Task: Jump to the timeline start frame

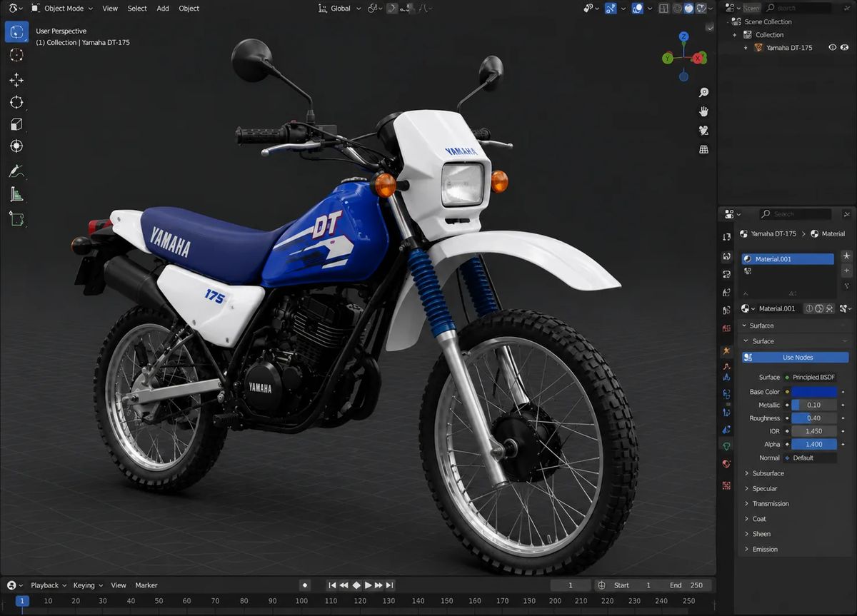Action: (x=332, y=585)
